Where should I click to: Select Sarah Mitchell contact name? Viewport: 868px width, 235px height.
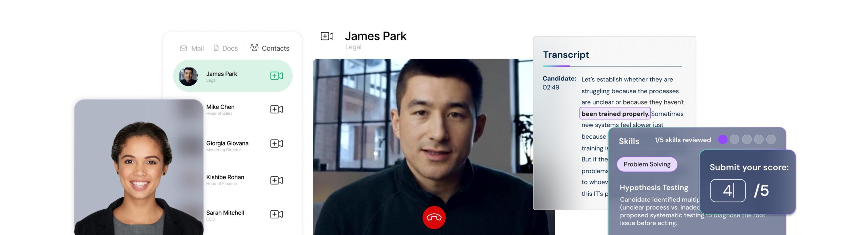point(225,213)
